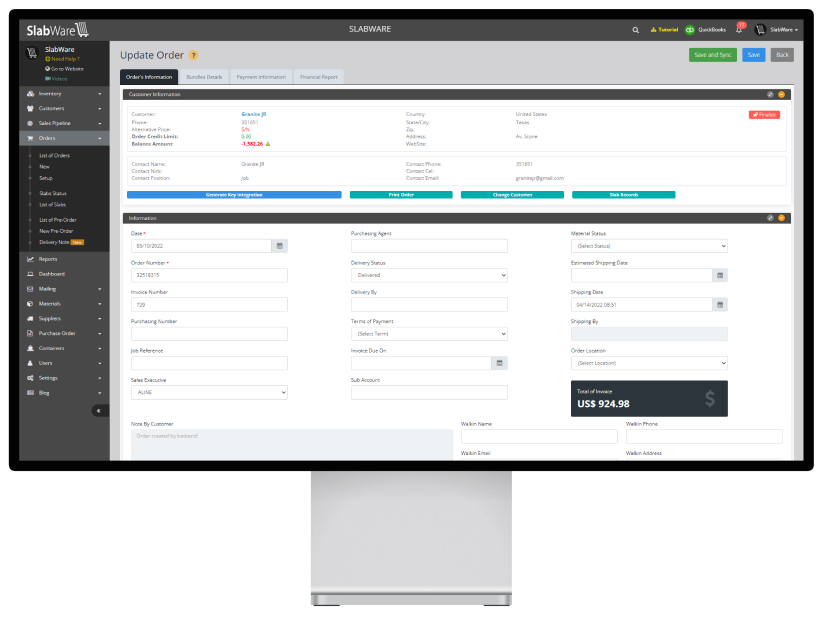Viewport: 823px width, 621px height.
Task: Switch to the Payment Information tab
Action: coord(261,77)
